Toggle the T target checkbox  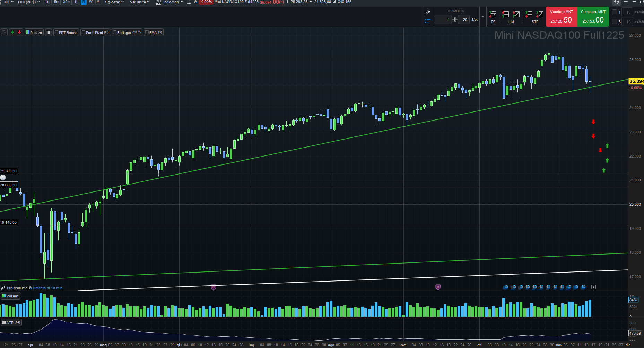click(615, 12)
